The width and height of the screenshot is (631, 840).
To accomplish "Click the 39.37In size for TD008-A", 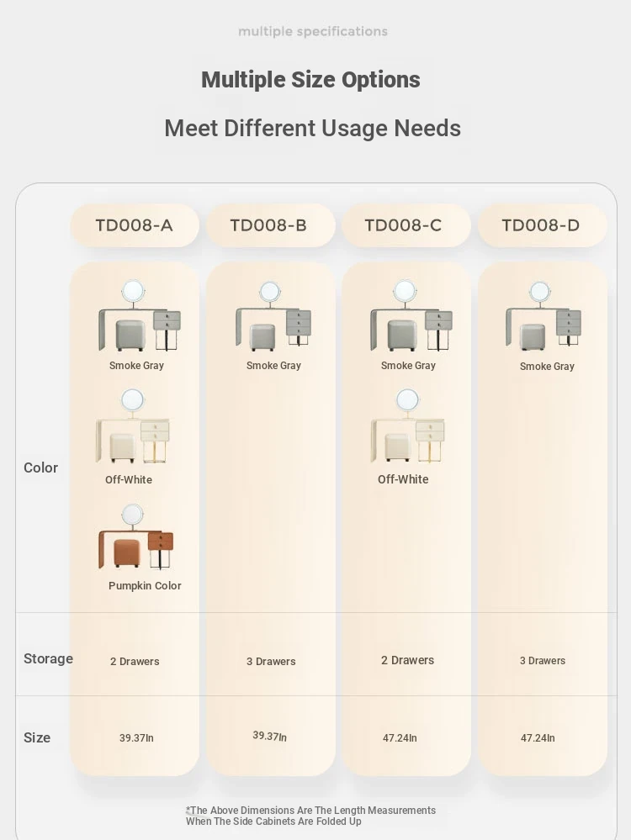I will pos(136,738).
